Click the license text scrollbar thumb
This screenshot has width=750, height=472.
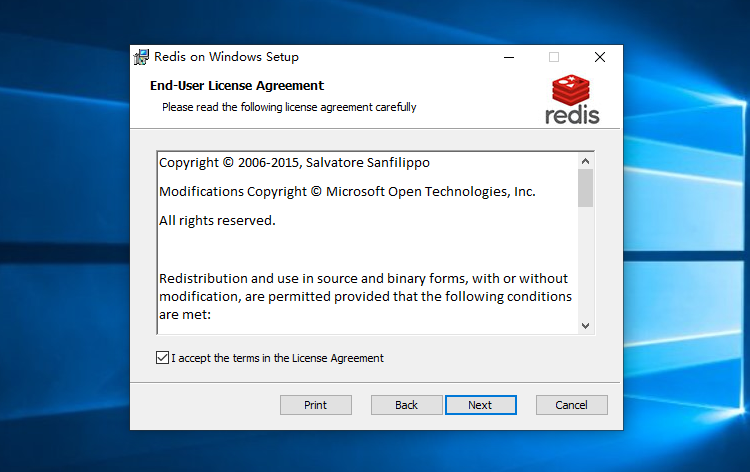585,188
